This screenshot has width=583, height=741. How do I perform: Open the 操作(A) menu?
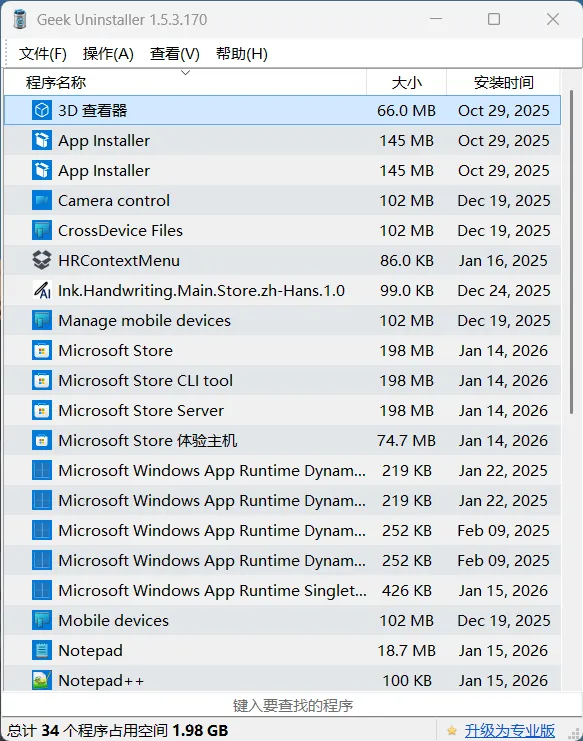click(x=108, y=54)
